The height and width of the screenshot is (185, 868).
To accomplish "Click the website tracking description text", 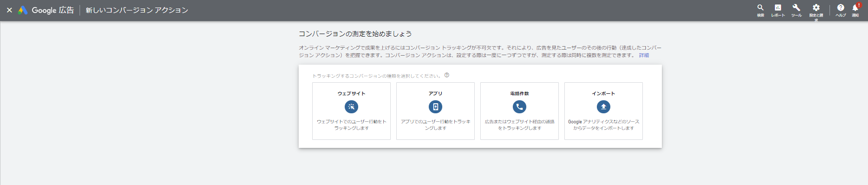I will 351,125.
